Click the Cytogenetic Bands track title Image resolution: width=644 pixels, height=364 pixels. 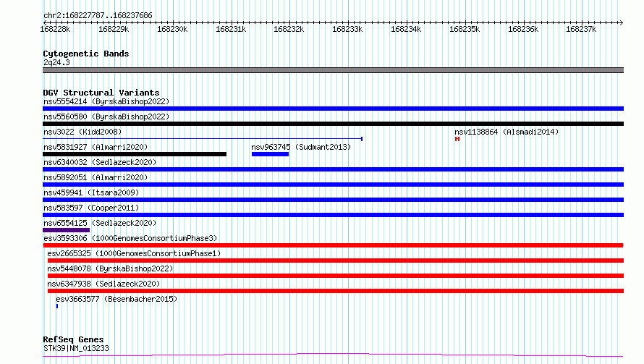[86, 54]
